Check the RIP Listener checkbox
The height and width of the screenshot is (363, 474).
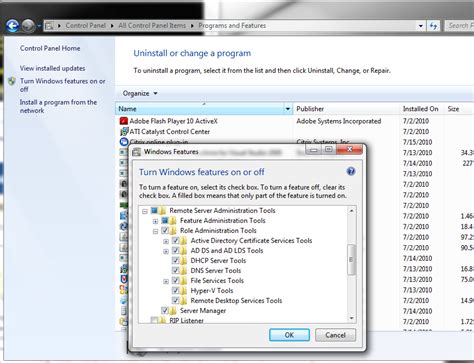click(154, 320)
